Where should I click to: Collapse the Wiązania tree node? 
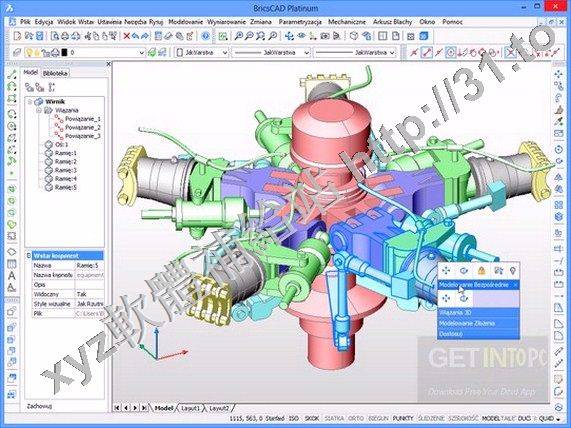pyautogui.click(x=39, y=110)
